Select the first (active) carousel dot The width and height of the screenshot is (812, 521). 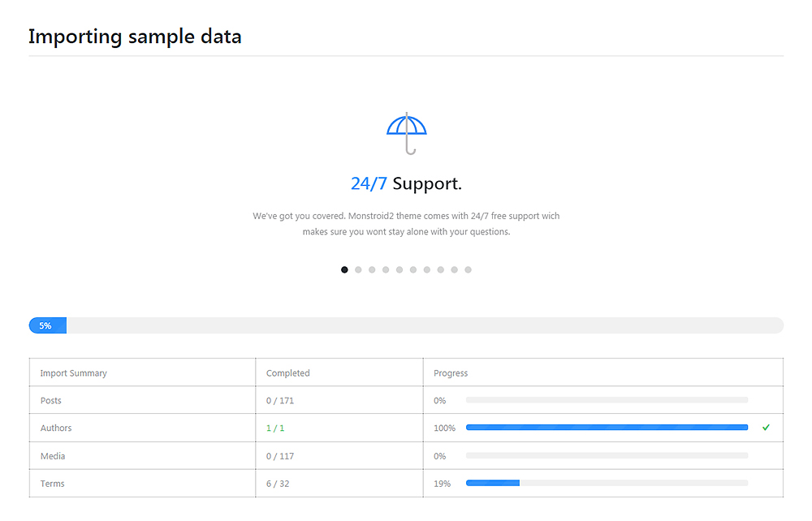[x=344, y=269]
